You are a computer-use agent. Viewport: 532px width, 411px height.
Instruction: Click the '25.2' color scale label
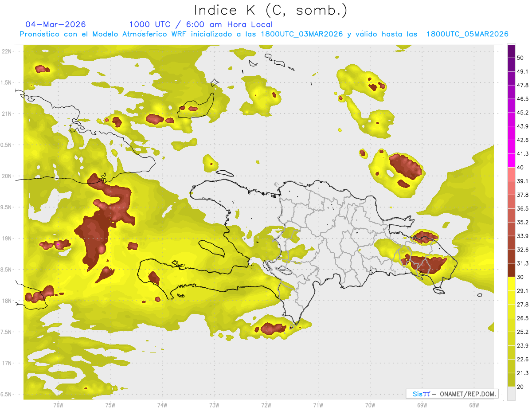coord(523,332)
